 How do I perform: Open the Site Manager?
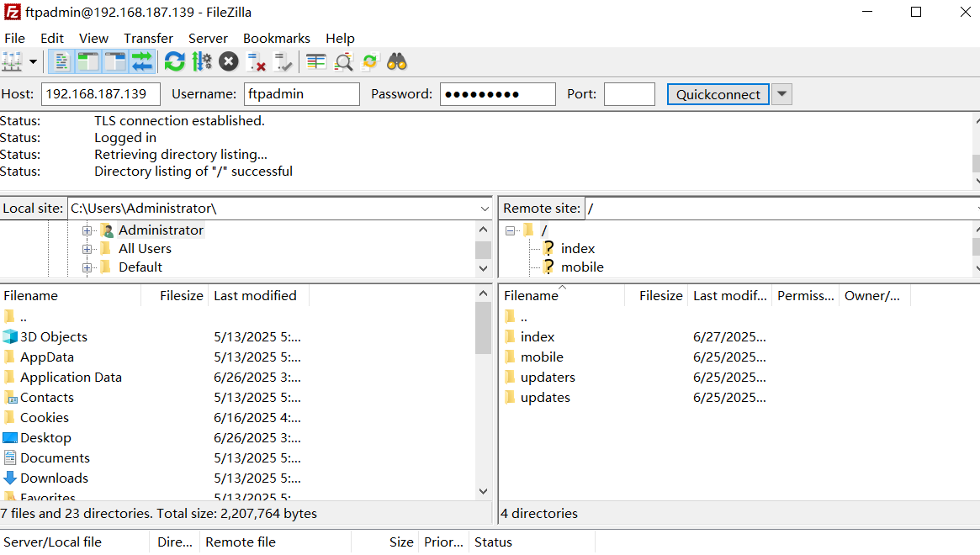tap(13, 62)
